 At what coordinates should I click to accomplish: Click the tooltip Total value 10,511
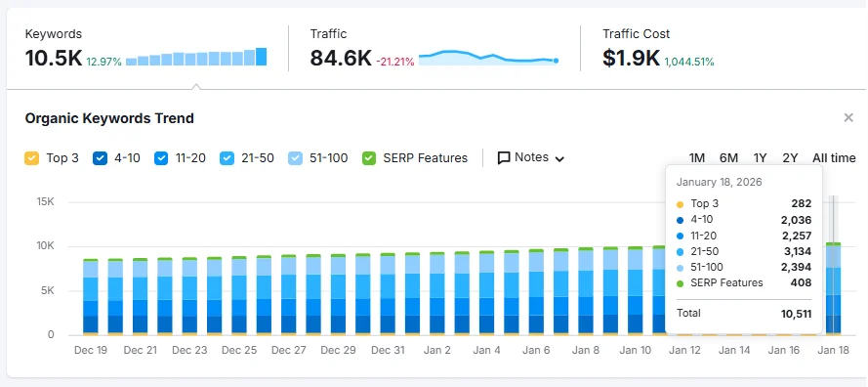796,314
